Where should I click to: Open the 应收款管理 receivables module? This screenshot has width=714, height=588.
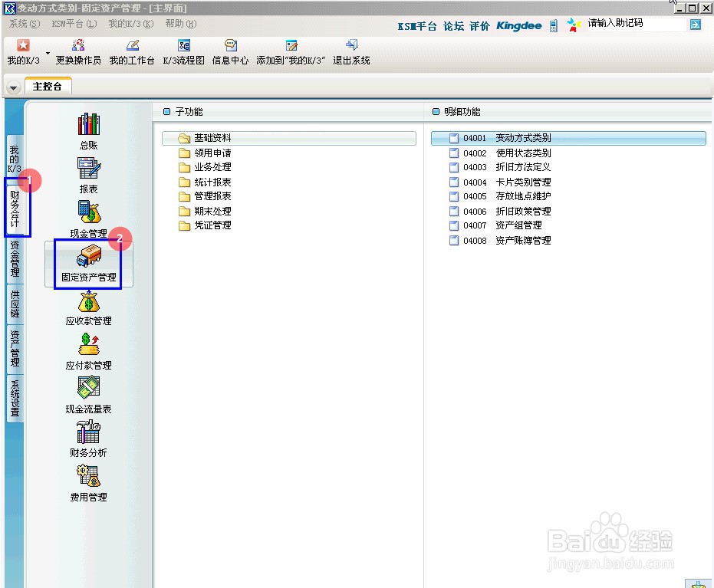[89, 308]
